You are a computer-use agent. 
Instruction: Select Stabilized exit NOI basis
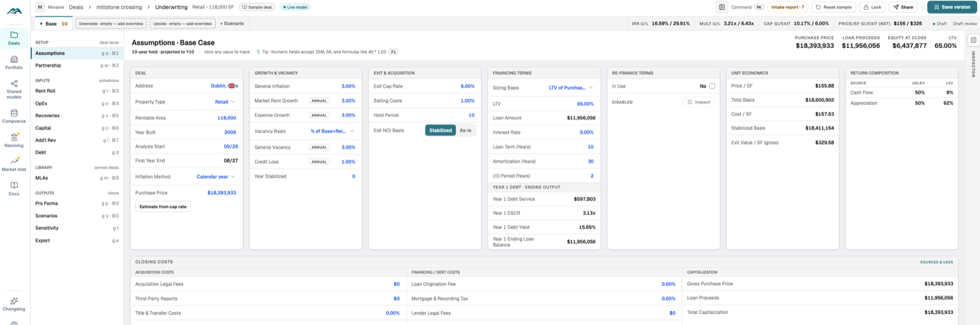pos(440,130)
